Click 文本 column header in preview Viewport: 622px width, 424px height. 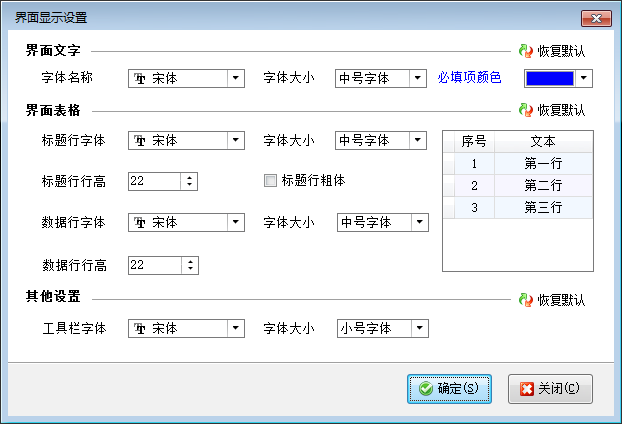pos(543,141)
